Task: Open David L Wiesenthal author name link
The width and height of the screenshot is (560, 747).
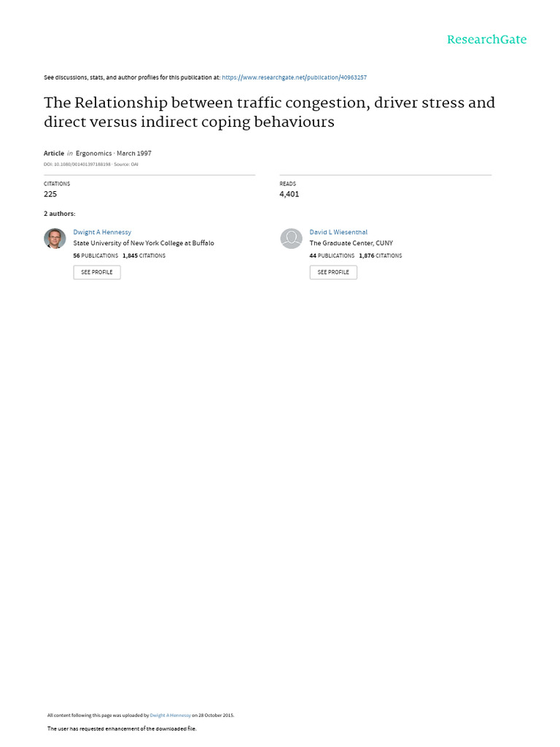Action: click(338, 232)
